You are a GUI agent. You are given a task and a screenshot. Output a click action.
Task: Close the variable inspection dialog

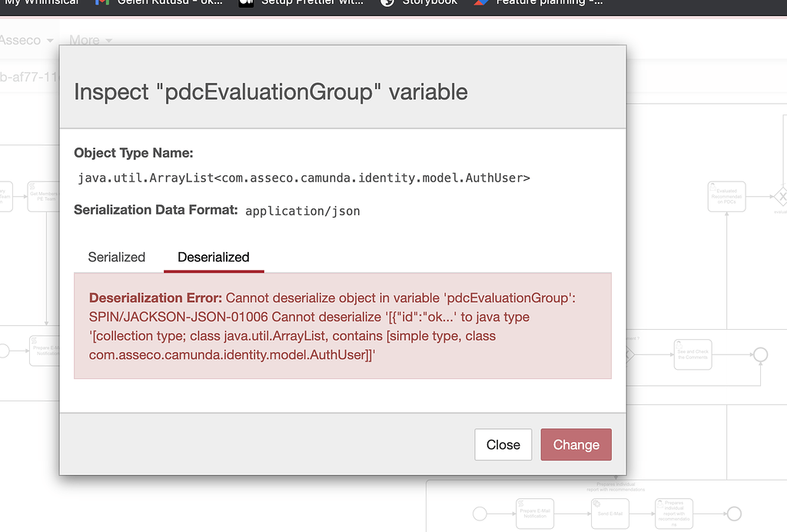(x=503, y=444)
